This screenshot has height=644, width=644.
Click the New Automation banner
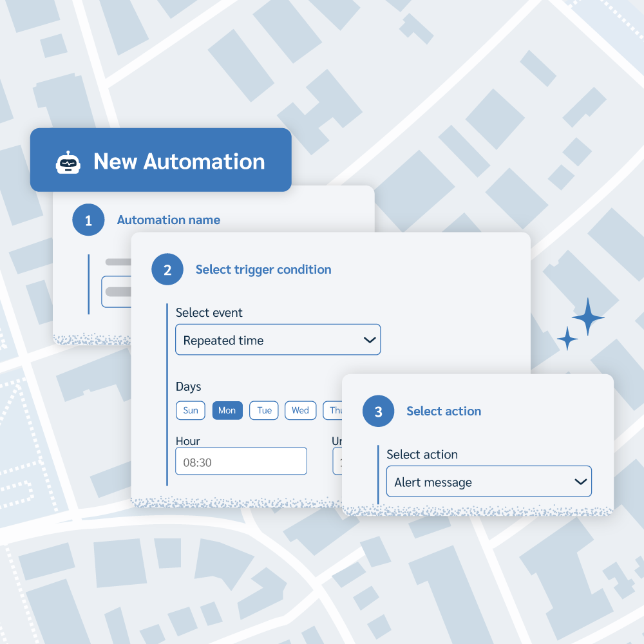[x=160, y=160]
